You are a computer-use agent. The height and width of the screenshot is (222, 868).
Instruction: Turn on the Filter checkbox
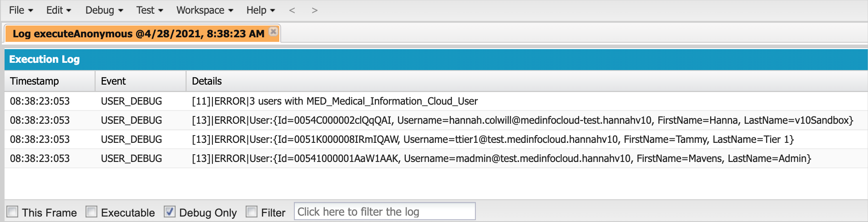click(252, 212)
